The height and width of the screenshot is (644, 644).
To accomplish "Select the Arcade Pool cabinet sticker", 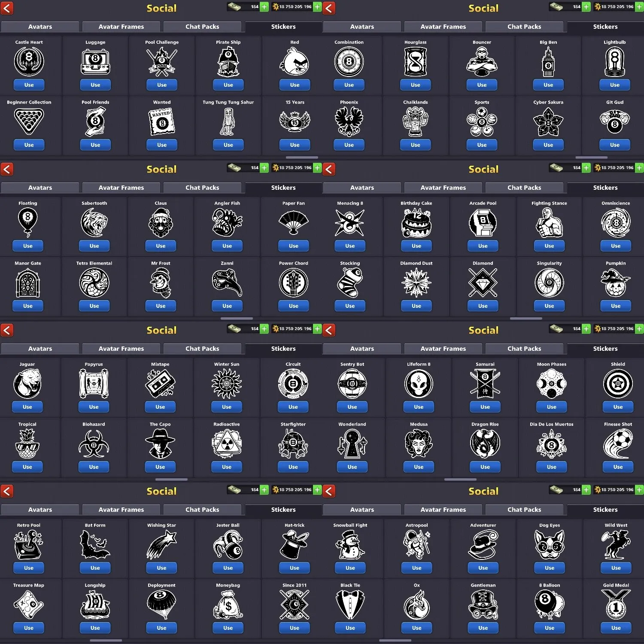I will click(x=483, y=222).
